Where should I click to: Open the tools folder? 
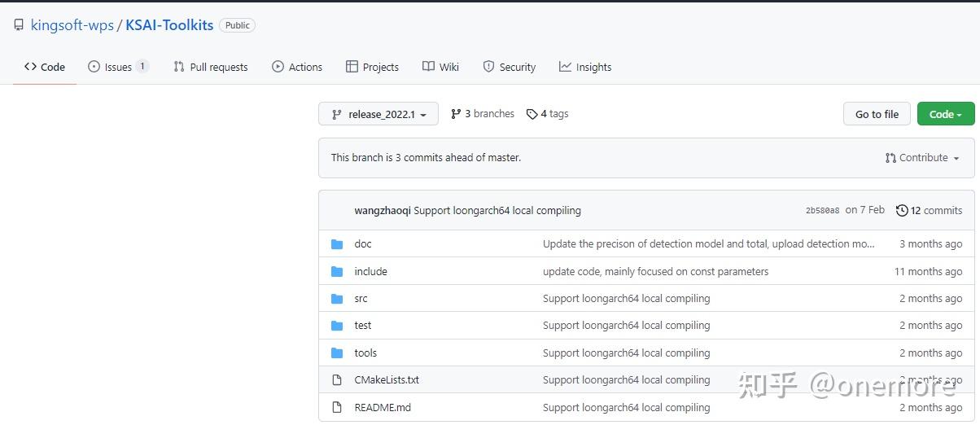pos(365,353)
